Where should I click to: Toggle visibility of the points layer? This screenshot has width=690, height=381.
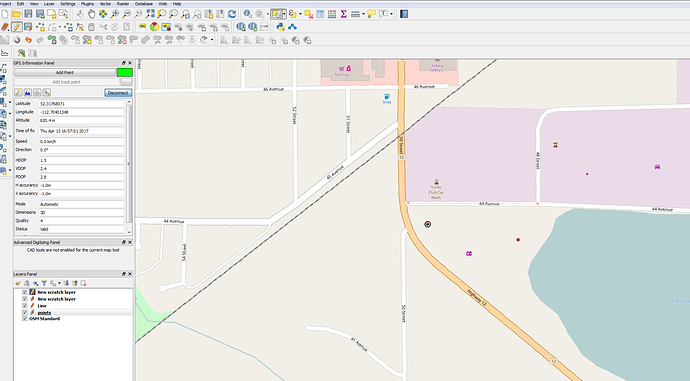(x=25, y=312)
